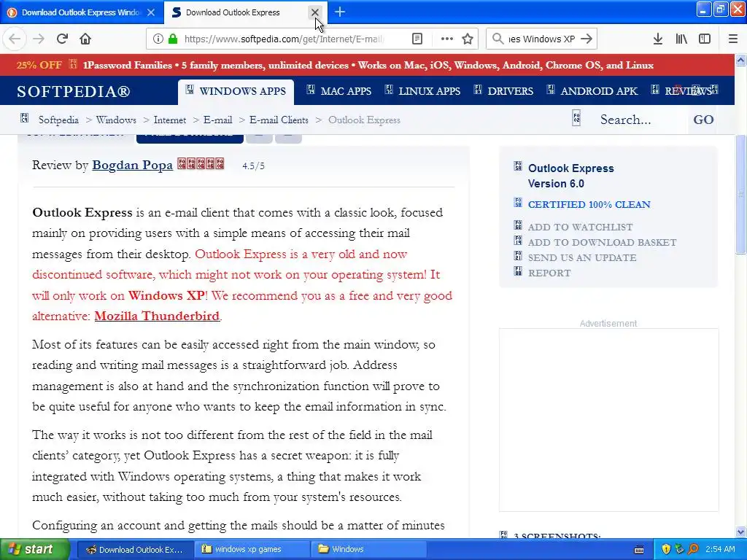Toggle reader view in address bar

tap(417, 39)
